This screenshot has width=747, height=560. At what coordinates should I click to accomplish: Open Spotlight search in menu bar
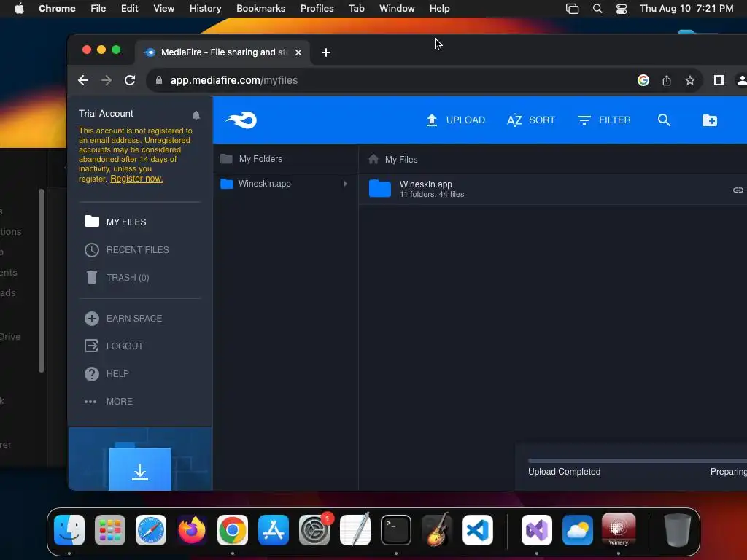(x=597, y=9)
